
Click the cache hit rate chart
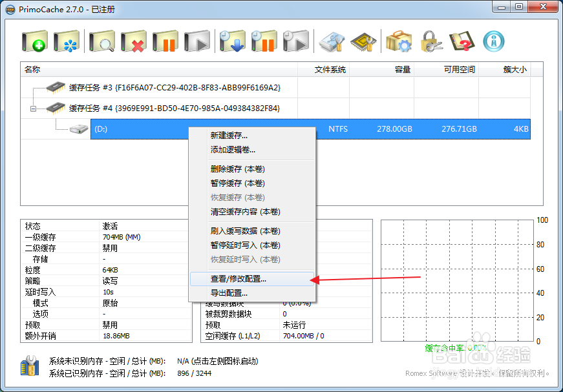(x=457, y=280)
